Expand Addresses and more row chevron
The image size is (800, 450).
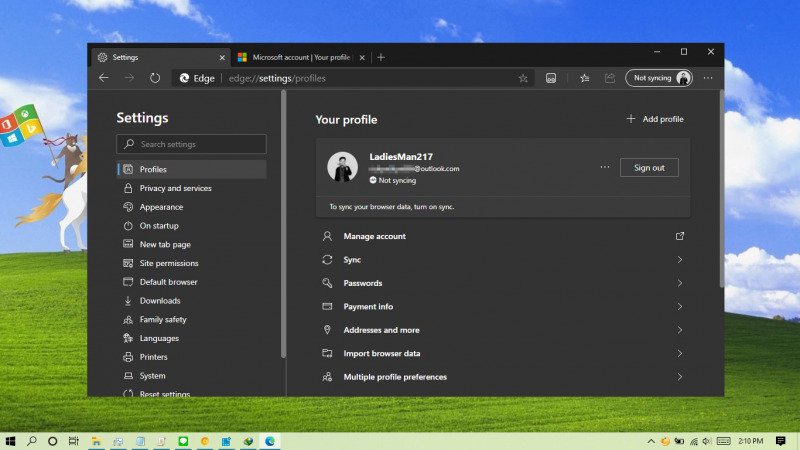[680, 330]
